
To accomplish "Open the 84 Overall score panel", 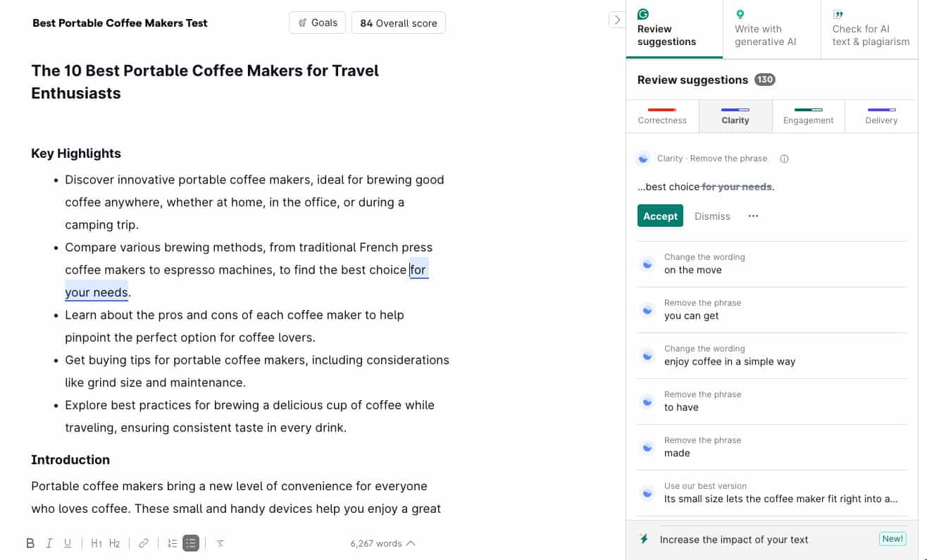I will [x=399, y=23].
